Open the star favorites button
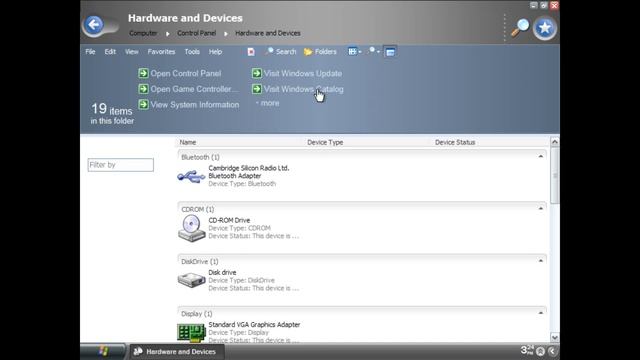The height and width of the screenshot is (360, 640). 545,28
